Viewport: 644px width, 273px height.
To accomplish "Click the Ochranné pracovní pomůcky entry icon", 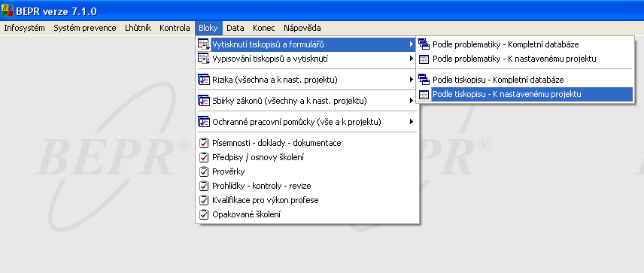I will (x=204, y=122).
